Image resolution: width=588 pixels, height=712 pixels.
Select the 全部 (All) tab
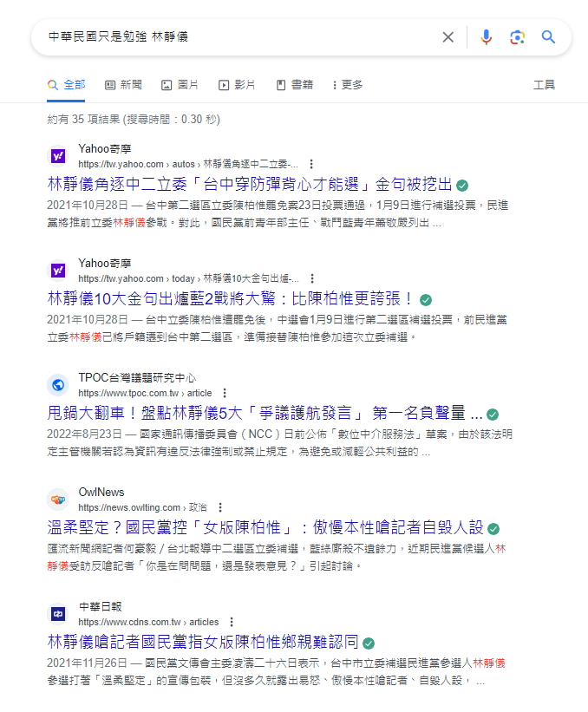click(66, 85)
